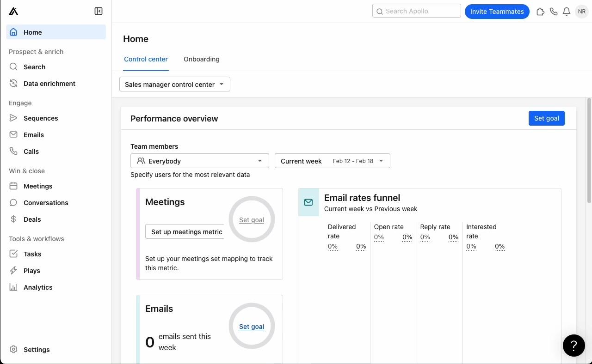Click the Meetings calendar icon

(x=13, y=186)
